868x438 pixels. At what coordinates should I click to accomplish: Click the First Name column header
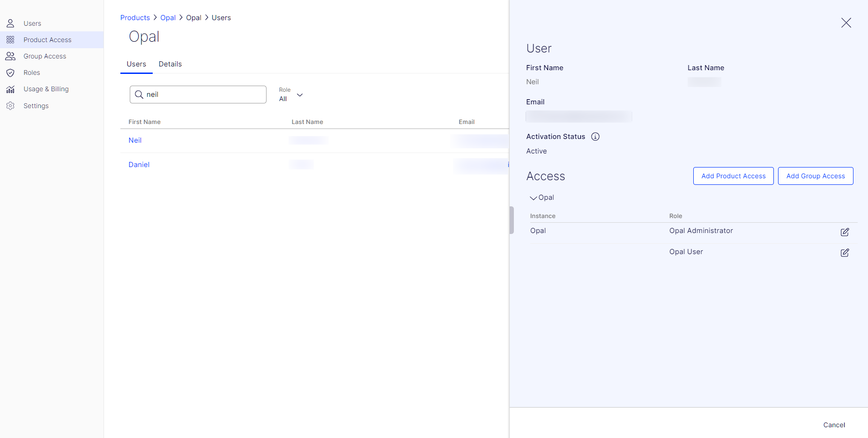coord(144,122)
